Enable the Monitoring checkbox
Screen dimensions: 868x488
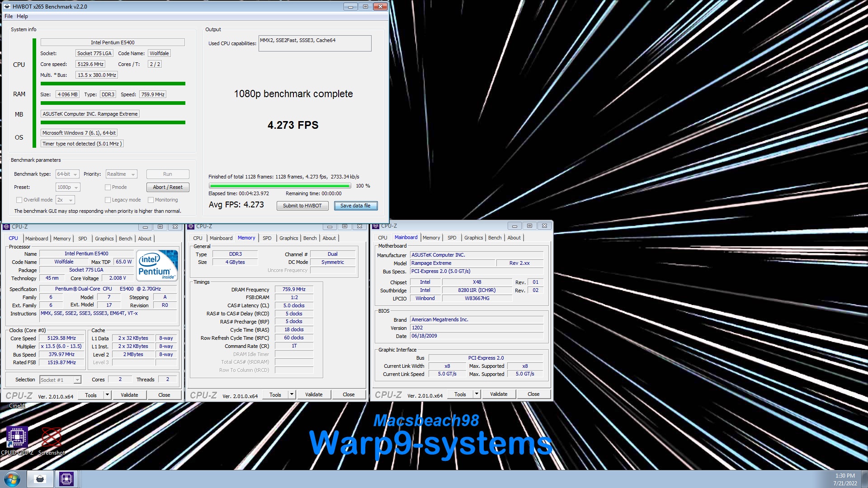(151, 200)
